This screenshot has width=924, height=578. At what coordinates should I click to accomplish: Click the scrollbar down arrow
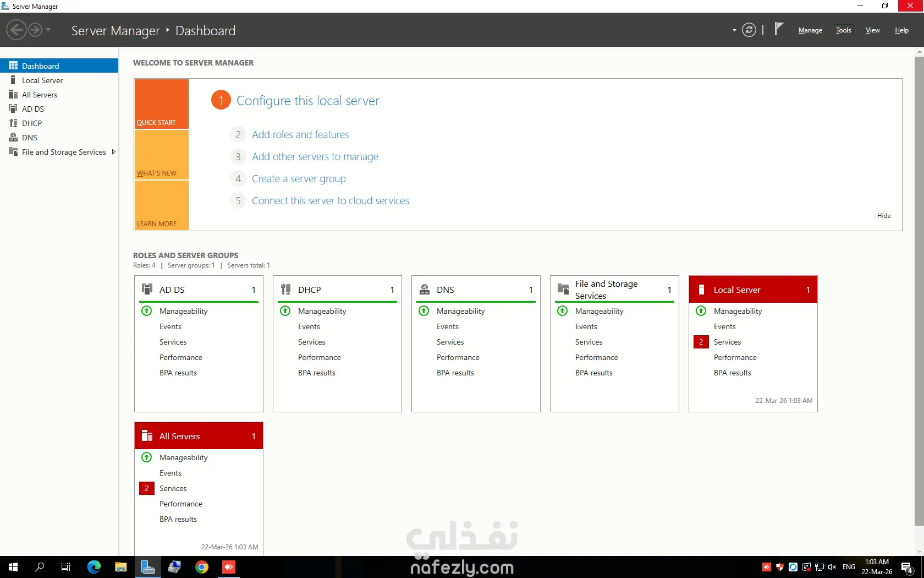pos(919,552)
